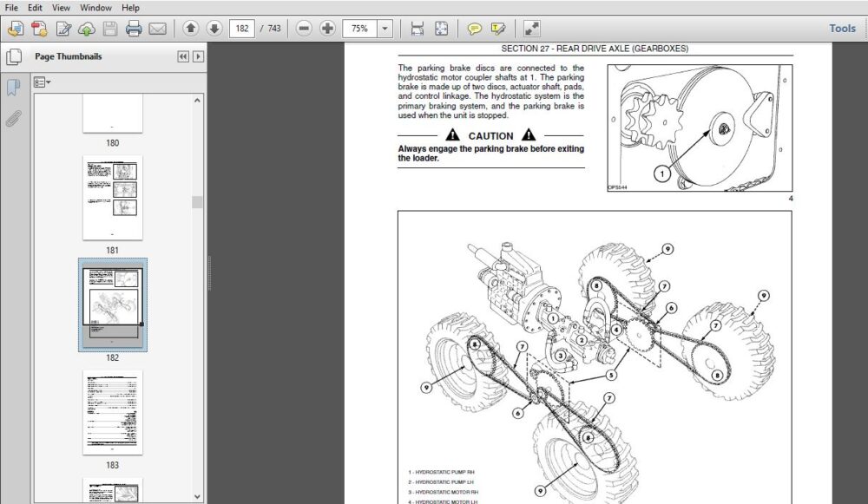The image size is (868, 504).
Task: Open the View menu
Action: click(x=61, y=8)
